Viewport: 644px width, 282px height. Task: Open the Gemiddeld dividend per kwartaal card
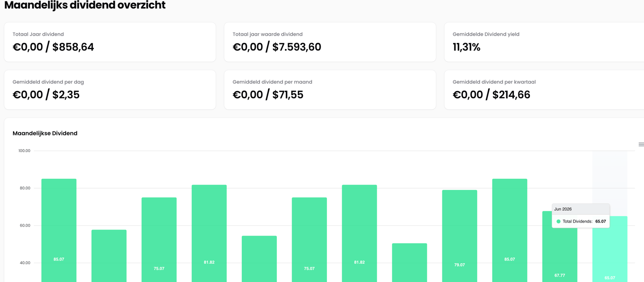coord(544,89)
